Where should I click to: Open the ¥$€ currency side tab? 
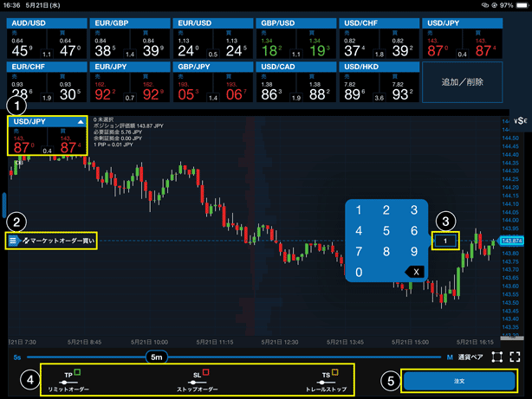tap(521, 120)
